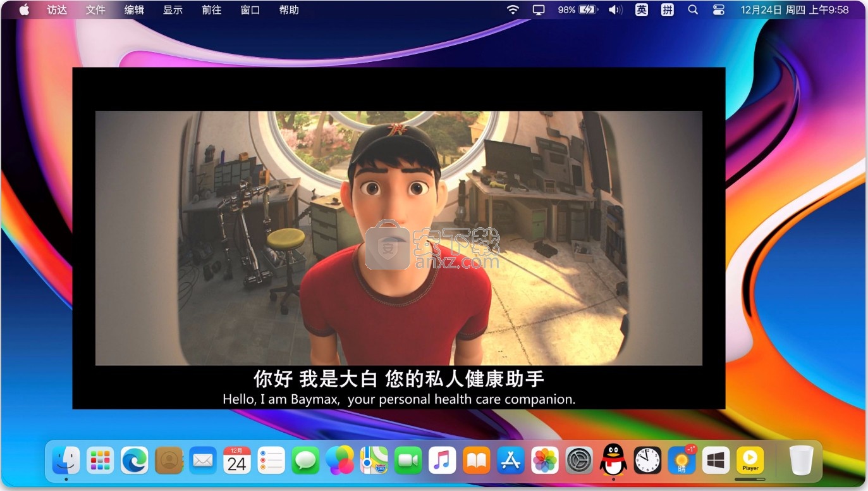
Task: Open Control Center from menu bar
Action: tap(719, 9)
